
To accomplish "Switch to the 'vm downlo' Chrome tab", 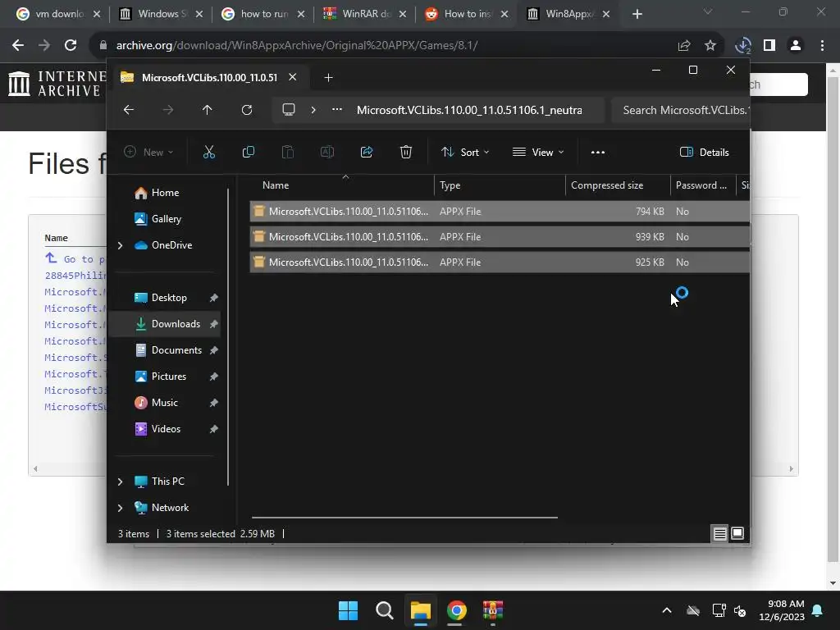I will [58, 14].
